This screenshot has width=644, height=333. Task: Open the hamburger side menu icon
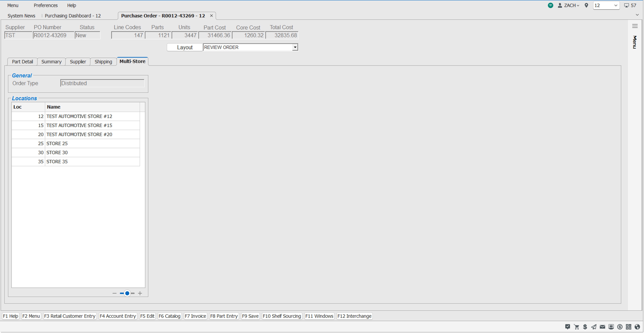tap(635, 26)
